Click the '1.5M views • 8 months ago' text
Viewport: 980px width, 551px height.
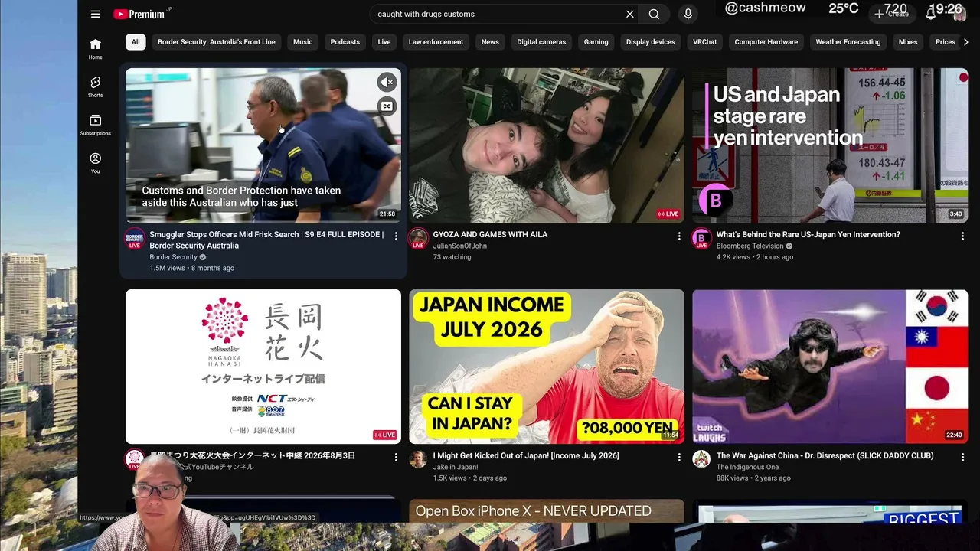pos(191,268)
